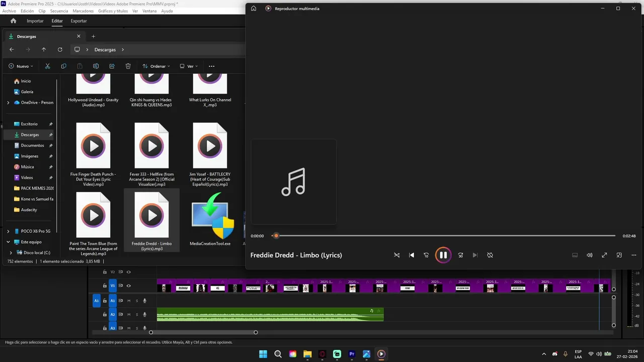Image resolution: width=644 pixels, height=362 pixels.
Task: Refresh the Descargas folder
Action: tap(60, 49)
